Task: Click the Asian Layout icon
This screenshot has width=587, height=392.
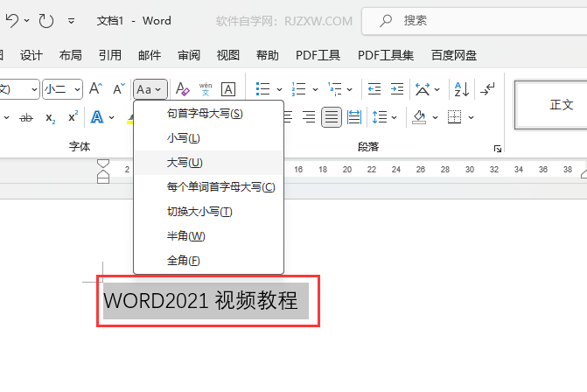Action: tap(423, 89)
